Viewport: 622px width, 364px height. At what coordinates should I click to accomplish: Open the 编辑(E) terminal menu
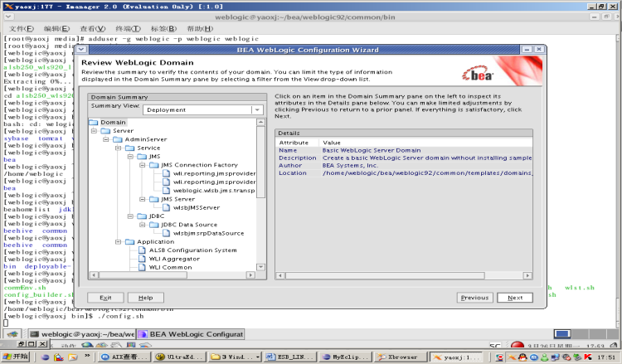[56, 28]
